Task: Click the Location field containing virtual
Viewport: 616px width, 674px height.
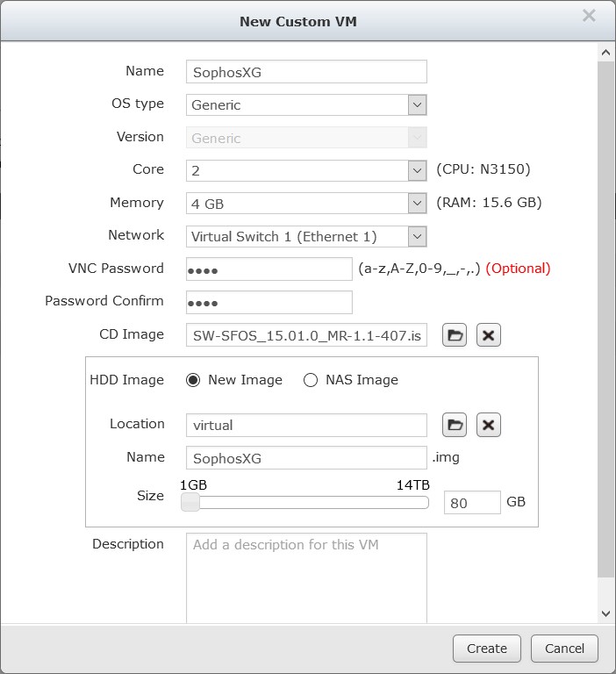Action: pos(306,425)
